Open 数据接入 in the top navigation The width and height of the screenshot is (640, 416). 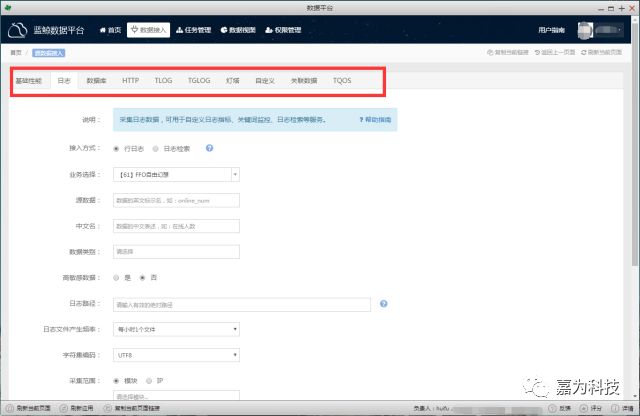148,30
